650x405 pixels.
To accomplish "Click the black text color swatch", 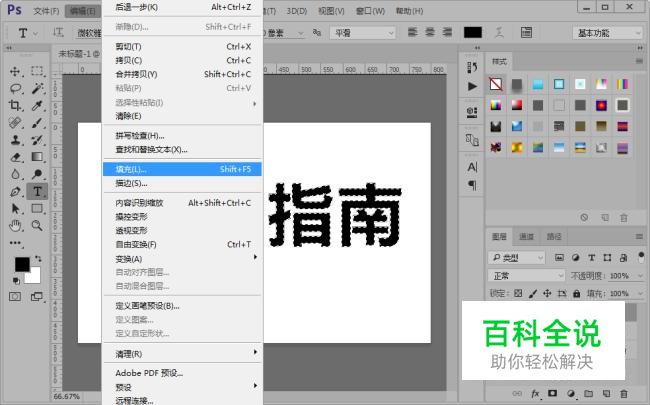I will (x=473, y=32).
